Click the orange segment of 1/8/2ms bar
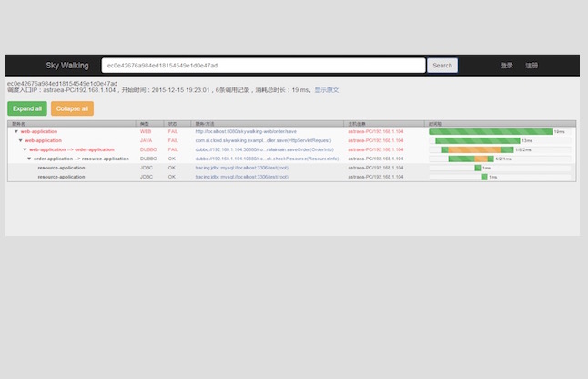 point(474,149)
